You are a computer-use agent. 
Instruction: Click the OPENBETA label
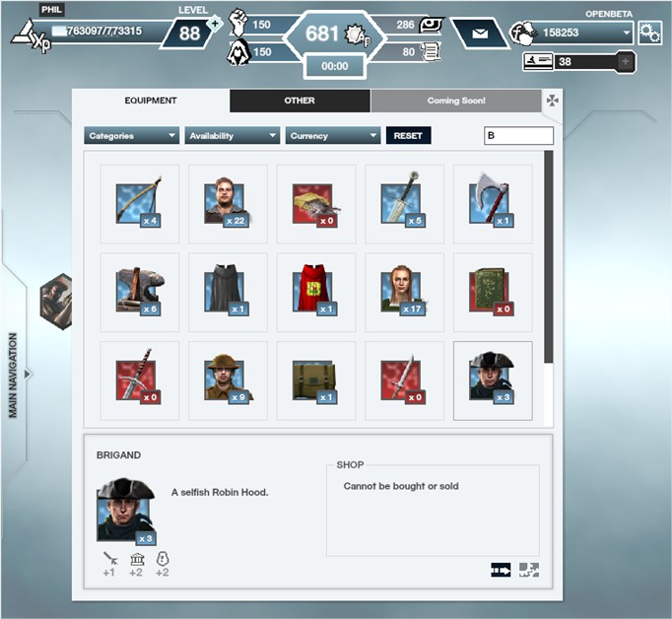click(x=609, y=14)
